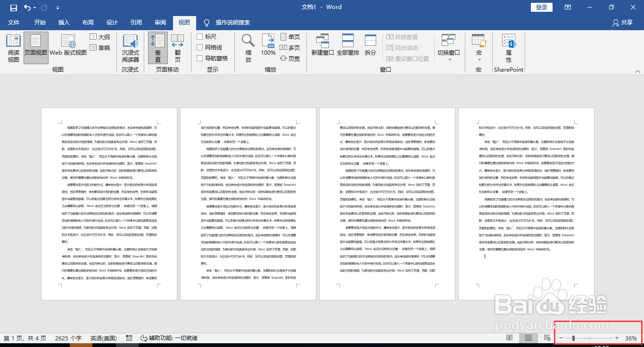Enable 翻页 page flip movement
Image resolution: width=644 pixels, height=347 pixels.
178,47
